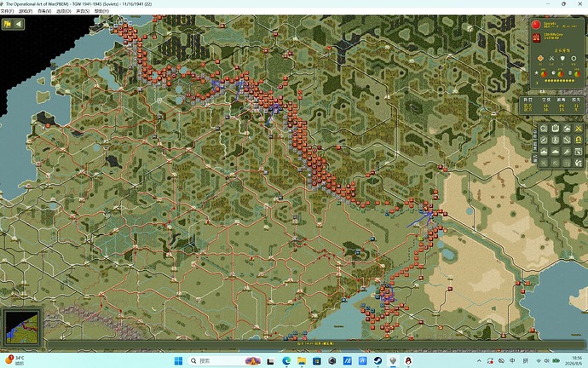This screenshot has height=368, width=588.
Task: Open Microsoft Store from the taskbar
Action: 317,360
